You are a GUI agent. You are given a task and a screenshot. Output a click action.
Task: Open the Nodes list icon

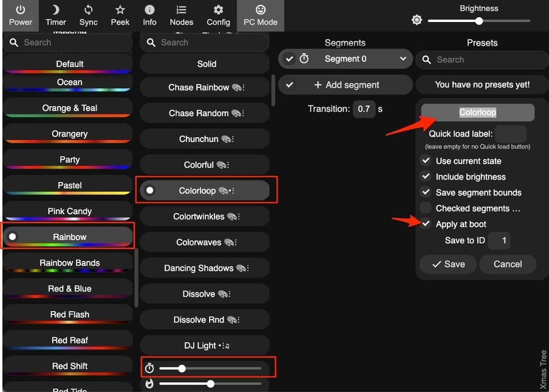point(181,10)
